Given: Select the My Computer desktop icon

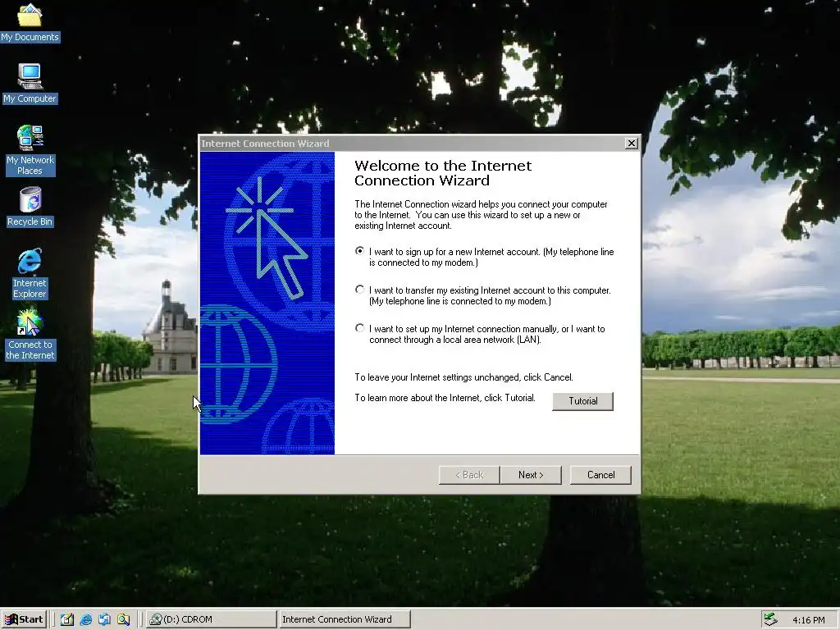Looking at the screenshot, I should [30, 84].
